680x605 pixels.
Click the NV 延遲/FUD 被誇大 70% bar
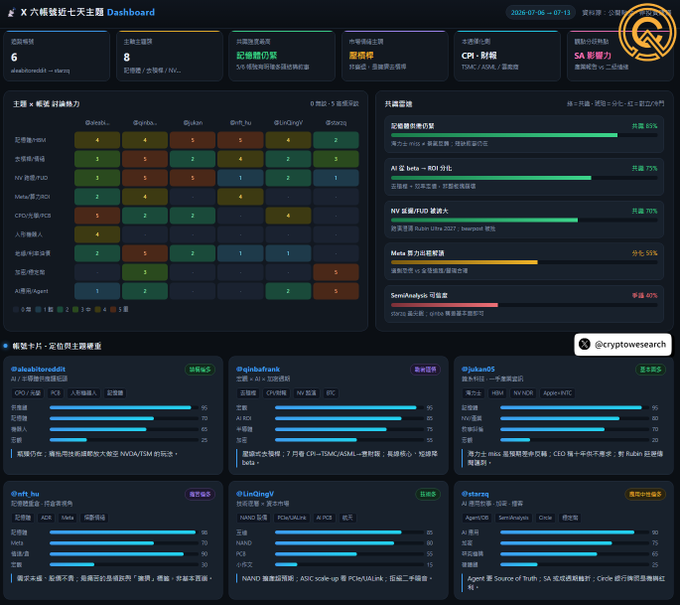pos(524,220)
